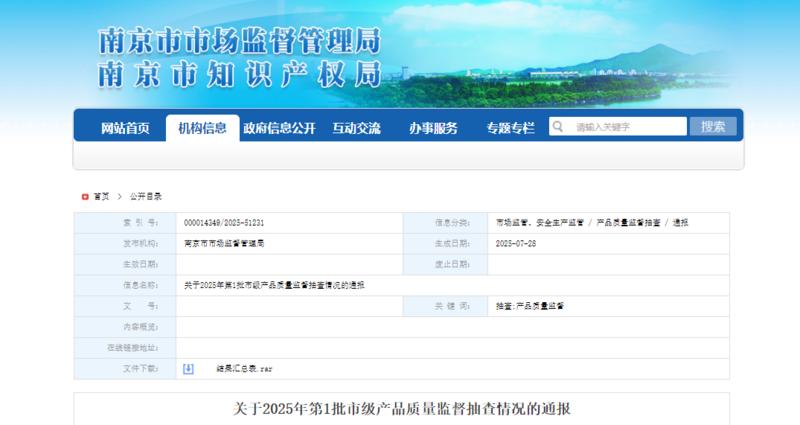The image size is (800, 425).
Task: Click the 发布机构 value 南京市市场监督管理局
Action: 224,244
